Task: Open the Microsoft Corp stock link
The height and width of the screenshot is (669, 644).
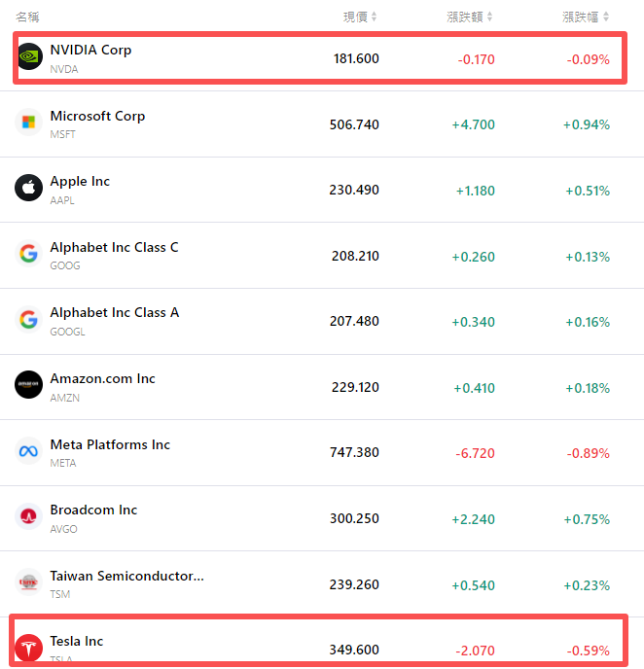Action: click(x=97, y=116)
